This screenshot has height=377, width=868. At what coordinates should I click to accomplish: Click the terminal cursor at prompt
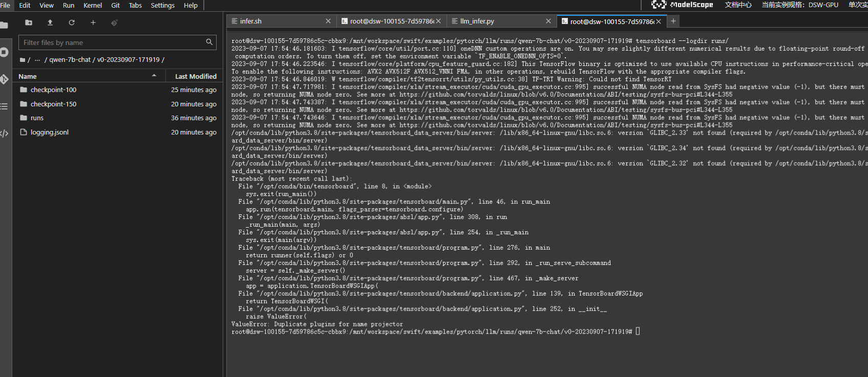[638, 331]
